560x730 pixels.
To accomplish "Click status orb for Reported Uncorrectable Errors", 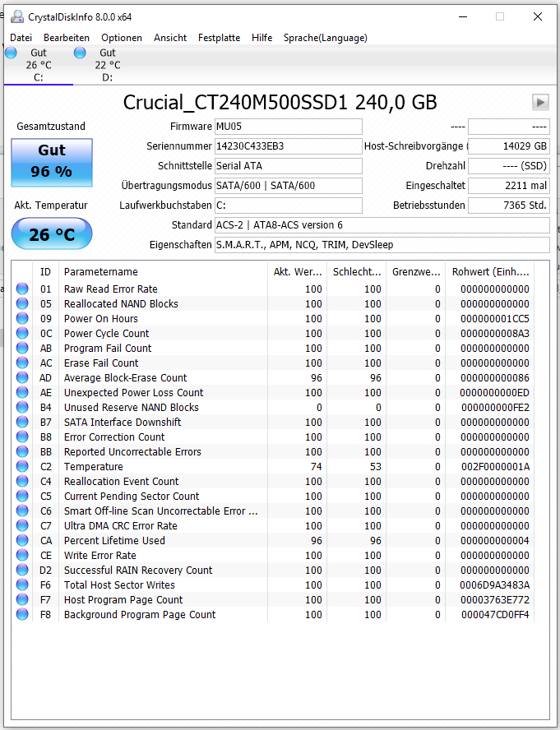I will pos(22,451).
